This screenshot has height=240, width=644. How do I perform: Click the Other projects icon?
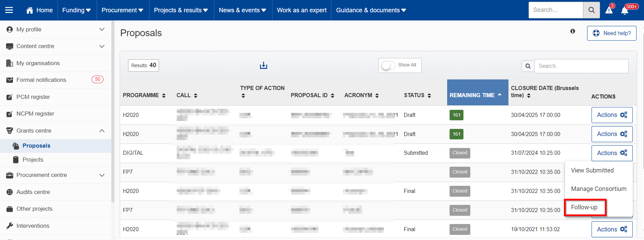(10, 209)
